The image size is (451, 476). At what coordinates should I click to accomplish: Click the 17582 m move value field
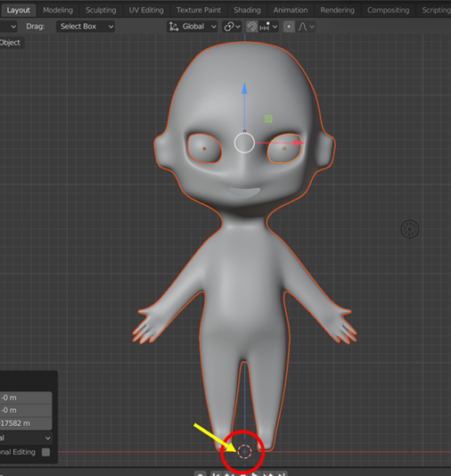[x=26, y=423]
